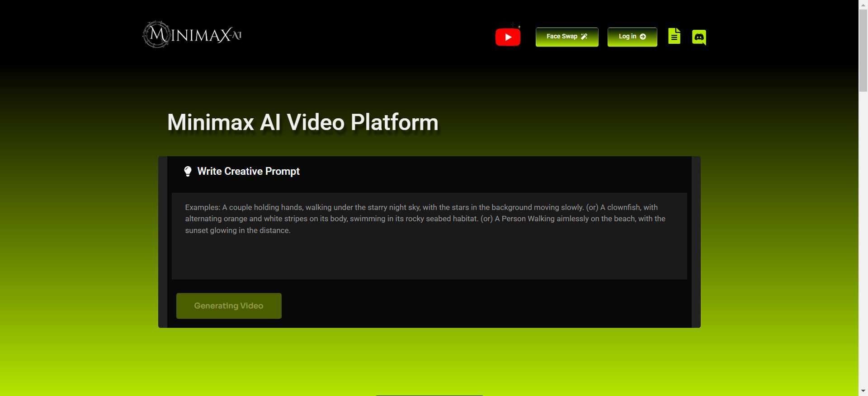Viewport: 868px width, 396px height.
Task: Click the page scrollbar up arrow
Action: (x=863, y=5)
